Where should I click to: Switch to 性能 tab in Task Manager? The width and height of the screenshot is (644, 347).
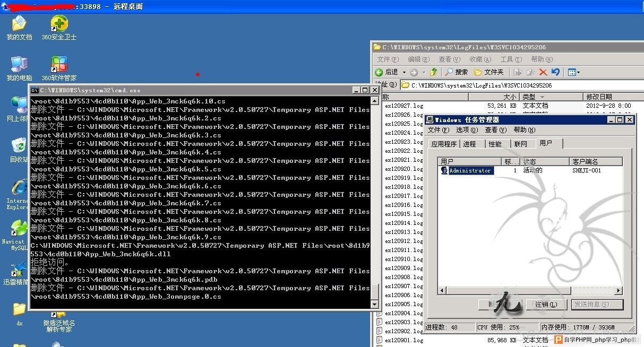tap(495, 144)
